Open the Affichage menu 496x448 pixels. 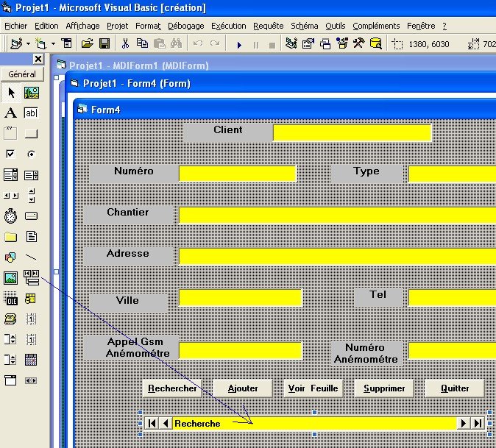click(x=82, y=26)
